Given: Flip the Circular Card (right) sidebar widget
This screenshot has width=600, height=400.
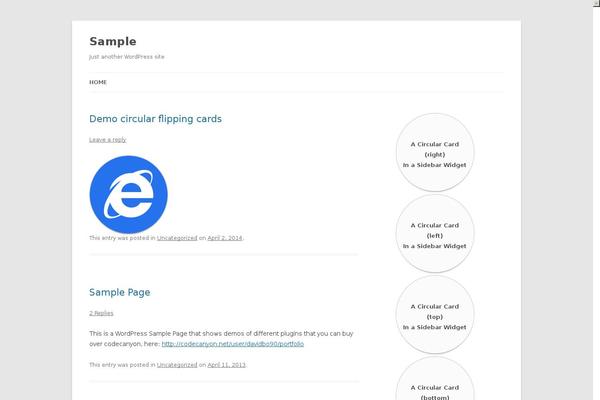Looking at the screenshot, I should (435, 152).
